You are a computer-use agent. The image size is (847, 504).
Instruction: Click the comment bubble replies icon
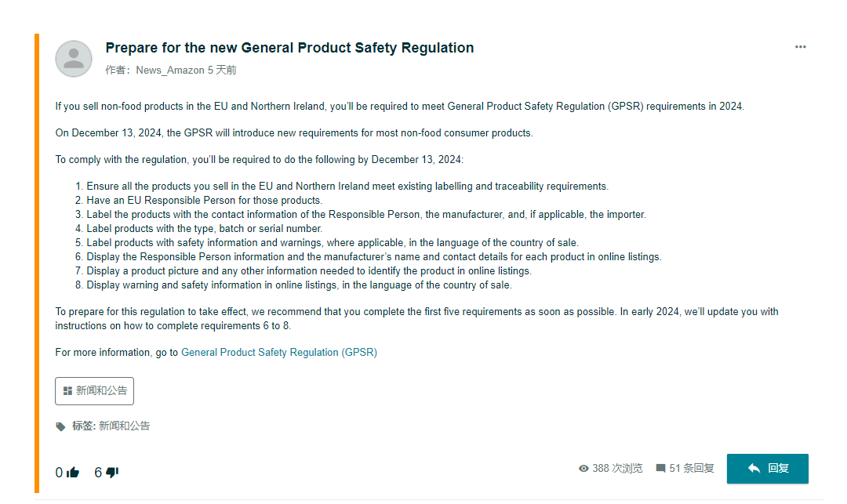coord(660,469)
